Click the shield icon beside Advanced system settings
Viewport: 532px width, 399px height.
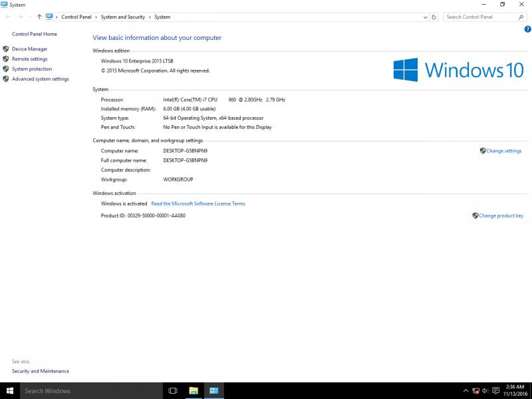tap(6, 79)
